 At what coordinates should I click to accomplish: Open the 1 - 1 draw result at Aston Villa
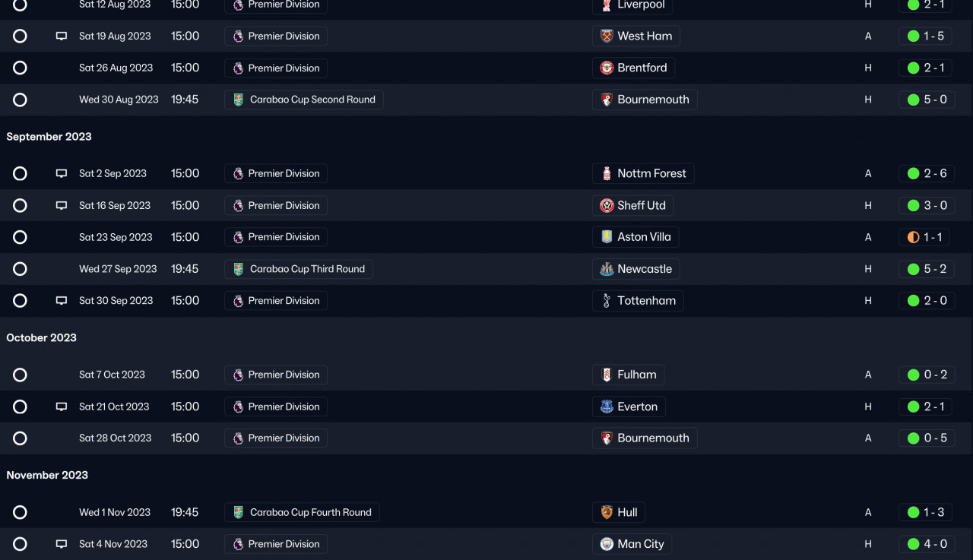(927, 237)
